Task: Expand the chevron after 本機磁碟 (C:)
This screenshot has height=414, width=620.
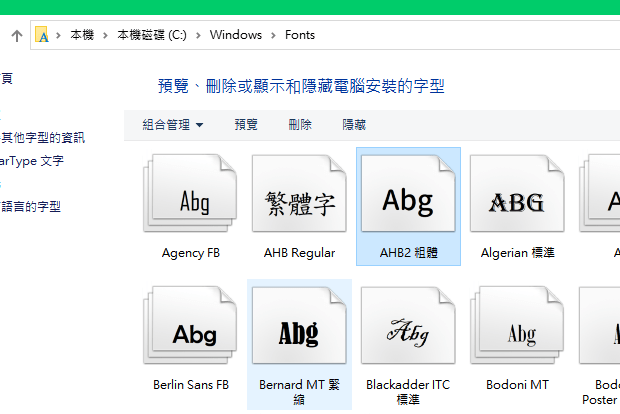Action: click(x=199, y=35)
